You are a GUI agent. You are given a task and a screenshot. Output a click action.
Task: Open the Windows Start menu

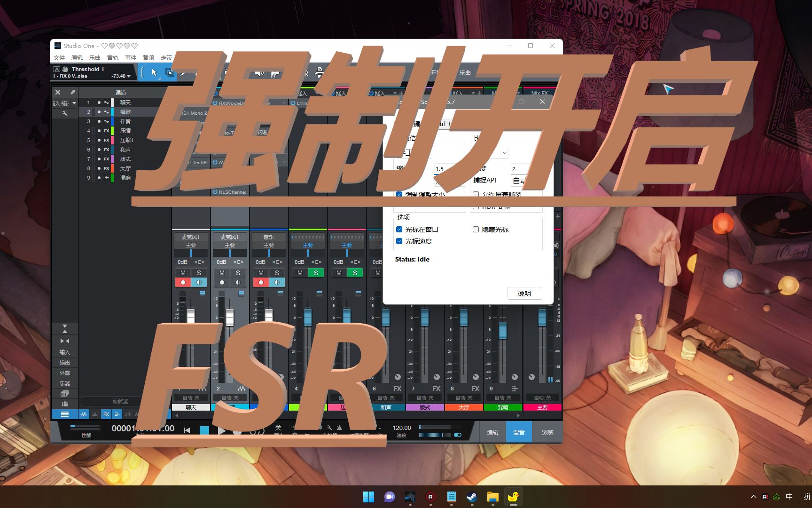click(369, 497)
